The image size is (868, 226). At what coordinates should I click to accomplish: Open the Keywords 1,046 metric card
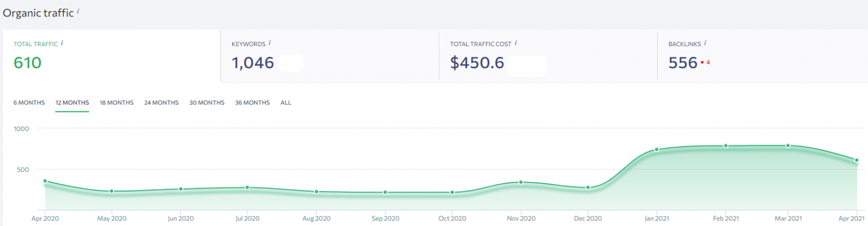click(329, 56)
